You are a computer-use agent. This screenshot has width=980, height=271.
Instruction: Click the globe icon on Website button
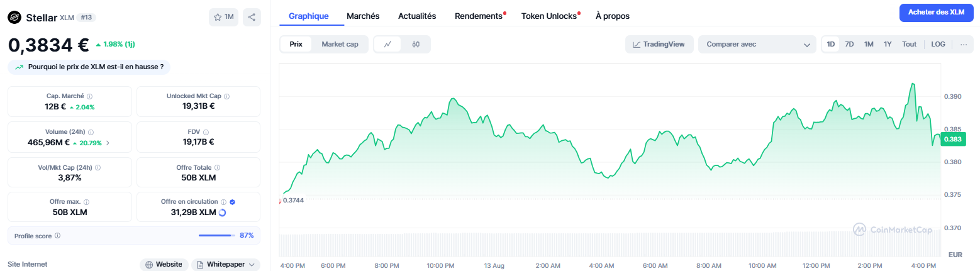coord(149,265)
